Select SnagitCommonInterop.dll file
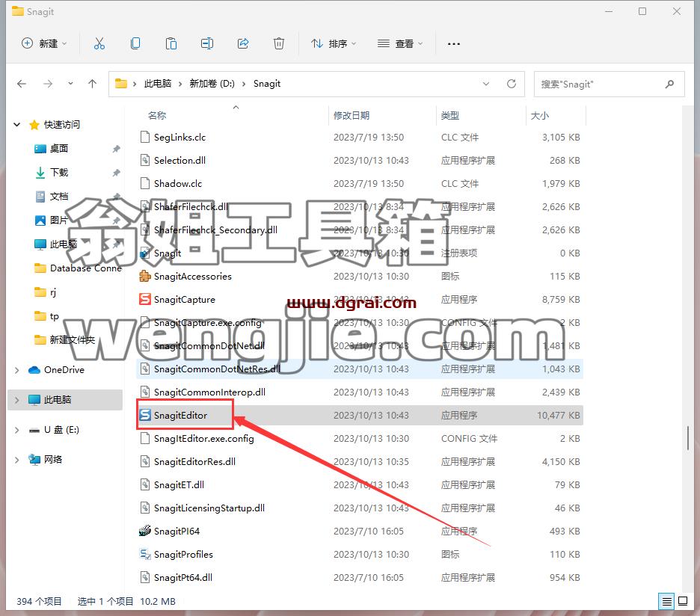Screen dimensions: 700x616 (360, 392)
